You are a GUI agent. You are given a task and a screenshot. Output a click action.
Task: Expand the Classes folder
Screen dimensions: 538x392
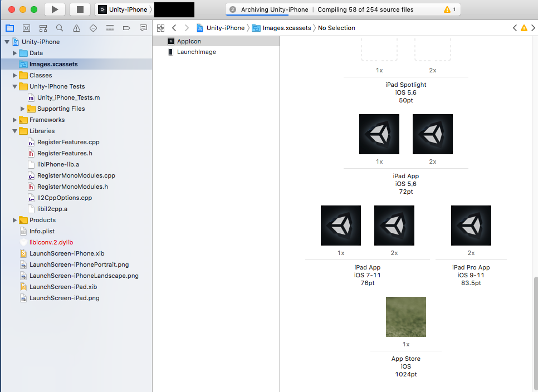(14, 75)
